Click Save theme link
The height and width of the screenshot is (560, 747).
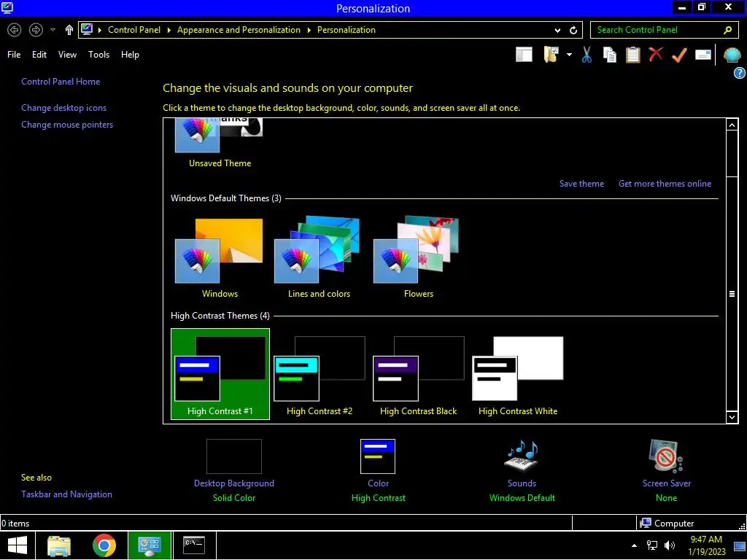pos(581,183)
